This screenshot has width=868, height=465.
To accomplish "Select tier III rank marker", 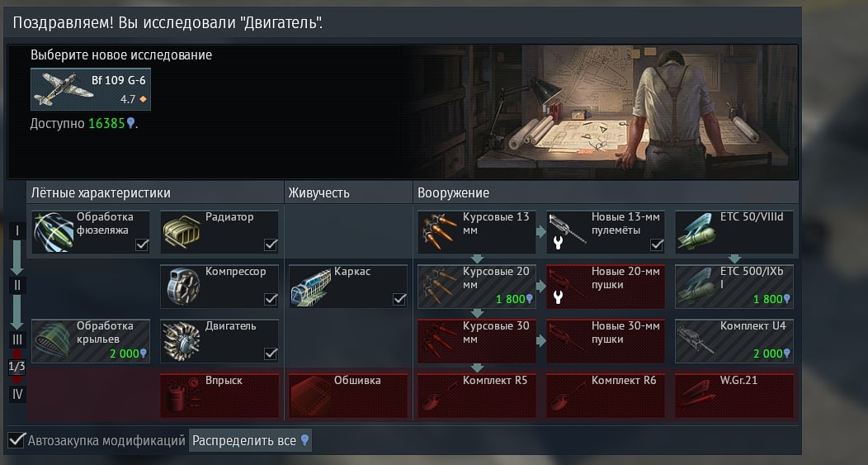I will [x=17, y=339].
